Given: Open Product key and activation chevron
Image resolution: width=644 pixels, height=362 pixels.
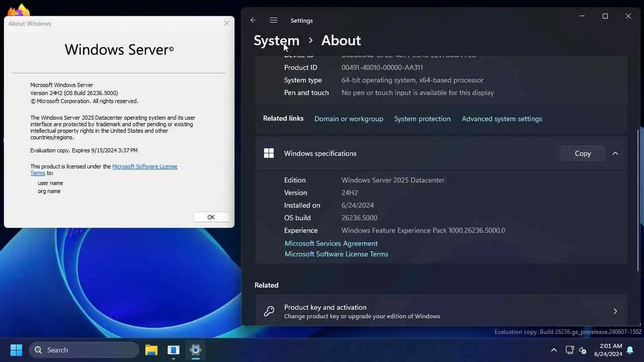Looking at the screenshot, I should coord(615,311).
